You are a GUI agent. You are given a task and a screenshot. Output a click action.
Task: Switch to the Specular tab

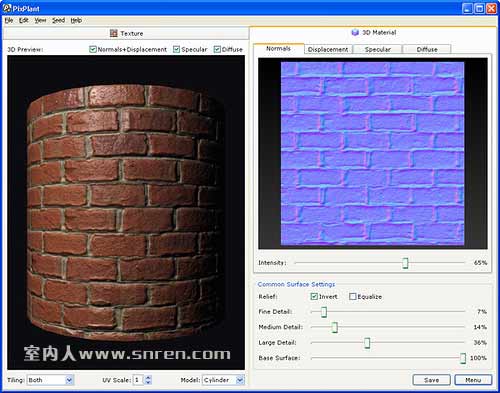click(377, 49)
